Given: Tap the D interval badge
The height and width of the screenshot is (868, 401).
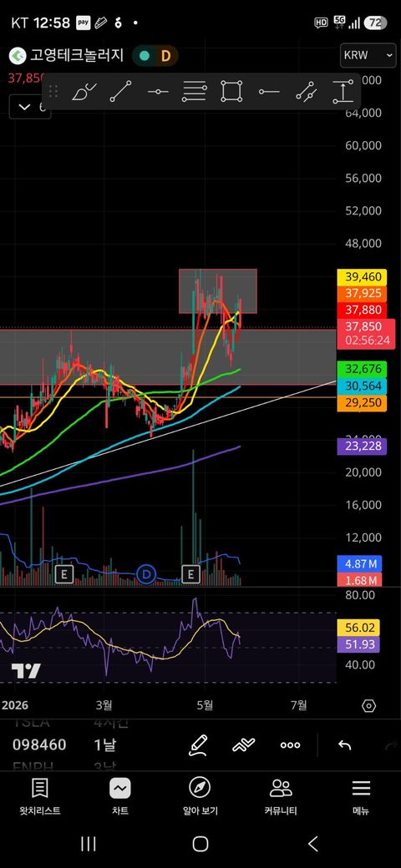Looking at the screenshot, I should [x=165, y=55].
